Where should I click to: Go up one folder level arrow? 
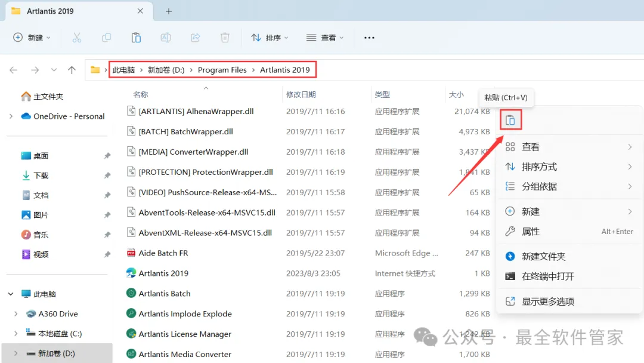coord(72,70)
